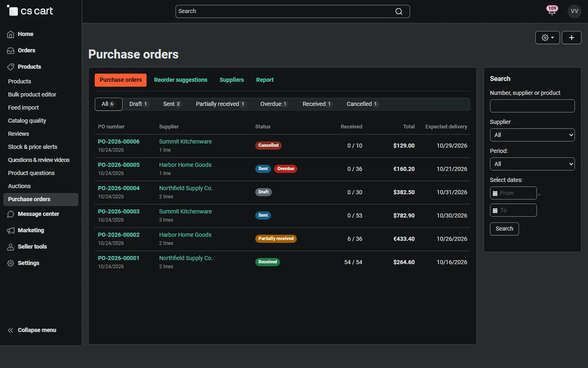Click the Orders inbox icon

tap(11, 51)
